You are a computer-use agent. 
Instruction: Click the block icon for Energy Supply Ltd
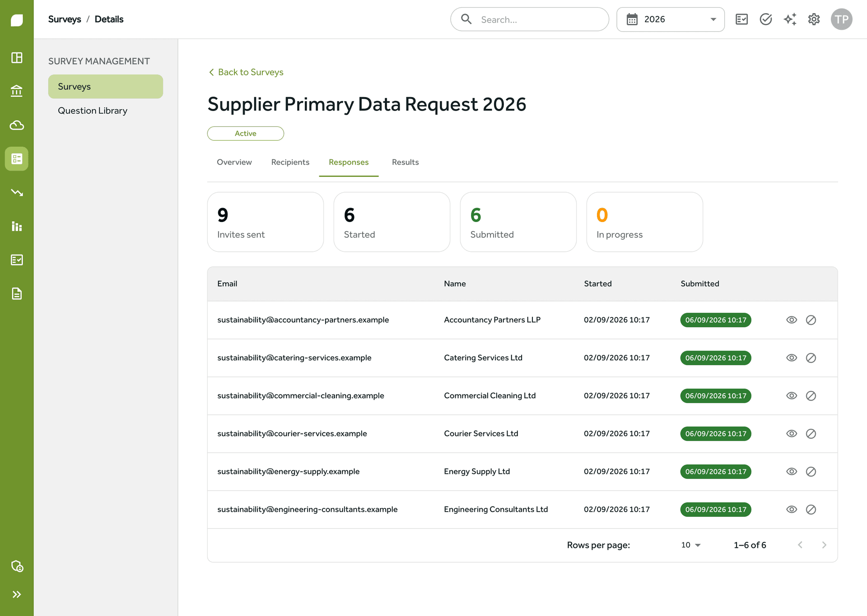click(x=811, y=472)
